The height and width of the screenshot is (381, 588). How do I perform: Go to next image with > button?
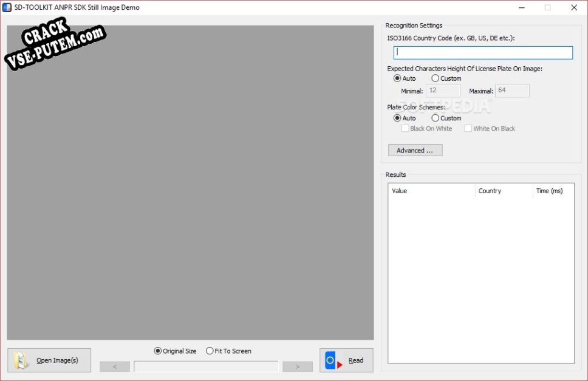(x=298, y=367)
